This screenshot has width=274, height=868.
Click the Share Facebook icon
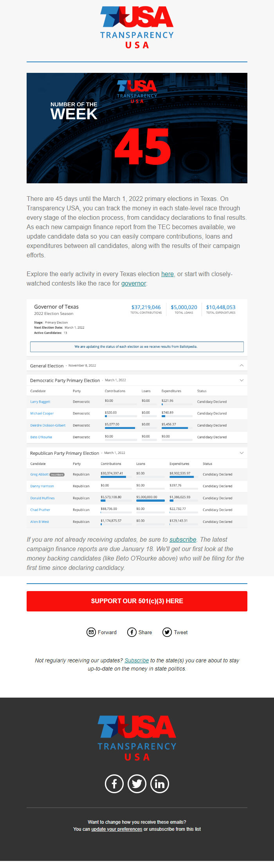(132, 632)
